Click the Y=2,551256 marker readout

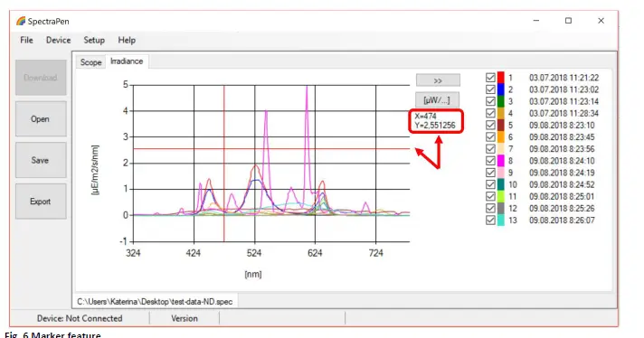click(435, 125)
